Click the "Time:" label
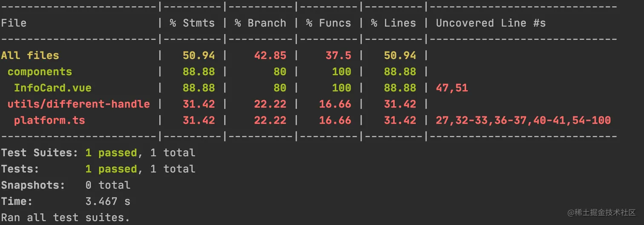This screenshot has width=644, height=225. tap(17, 201)
